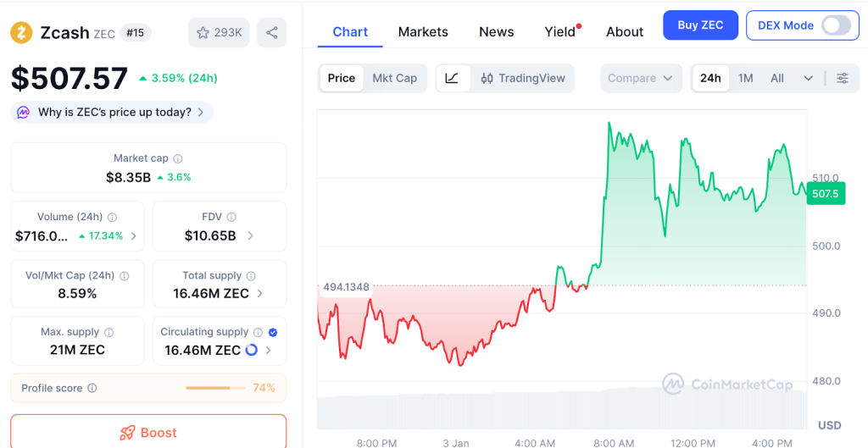868x448 pixels.
Task: Click the Market cap info icon
Action: point(178,158)
